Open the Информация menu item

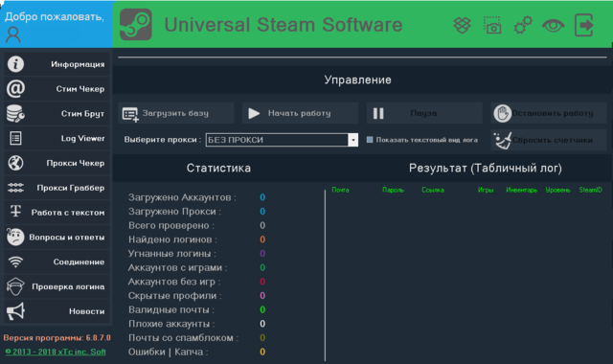pos(57,64)
